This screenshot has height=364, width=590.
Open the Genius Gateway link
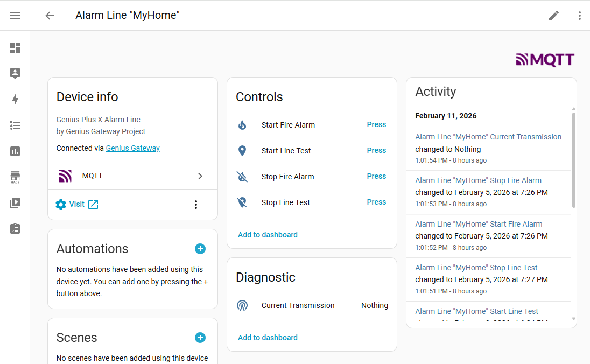[132, 148]
